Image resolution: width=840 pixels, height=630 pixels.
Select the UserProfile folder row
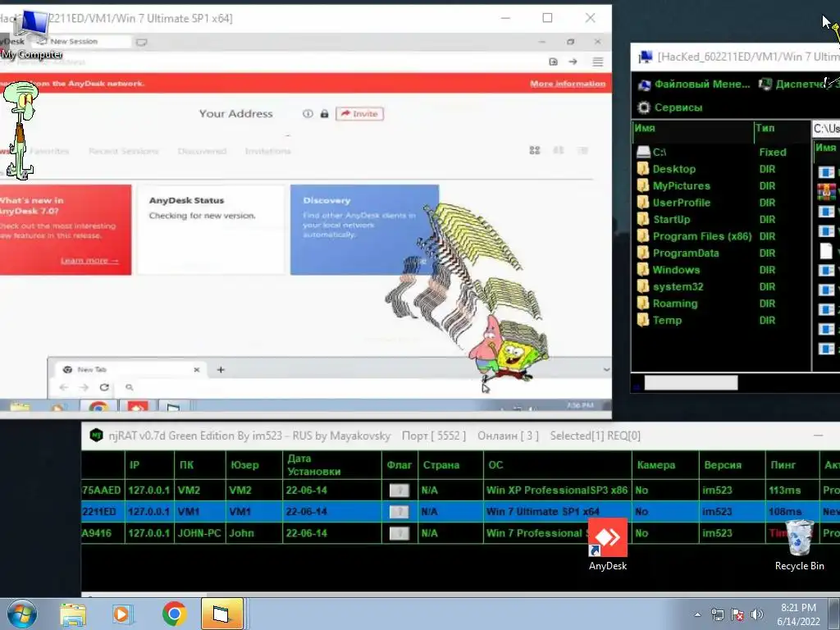(x=721, y=203)
